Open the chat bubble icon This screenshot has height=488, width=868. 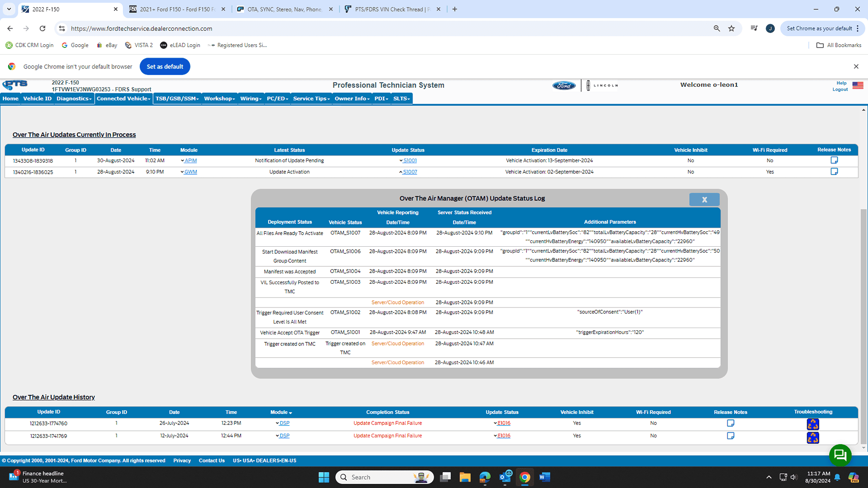(840, 455)
